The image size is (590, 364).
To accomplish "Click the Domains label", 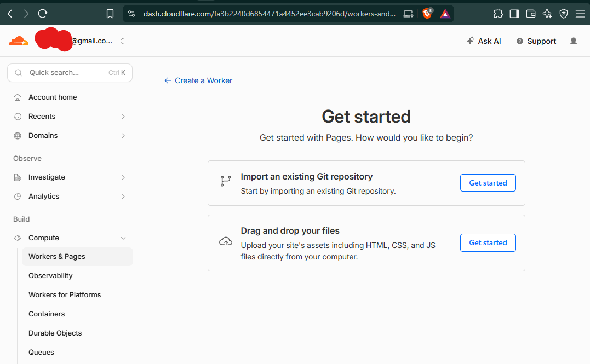I will pos(43,135).
